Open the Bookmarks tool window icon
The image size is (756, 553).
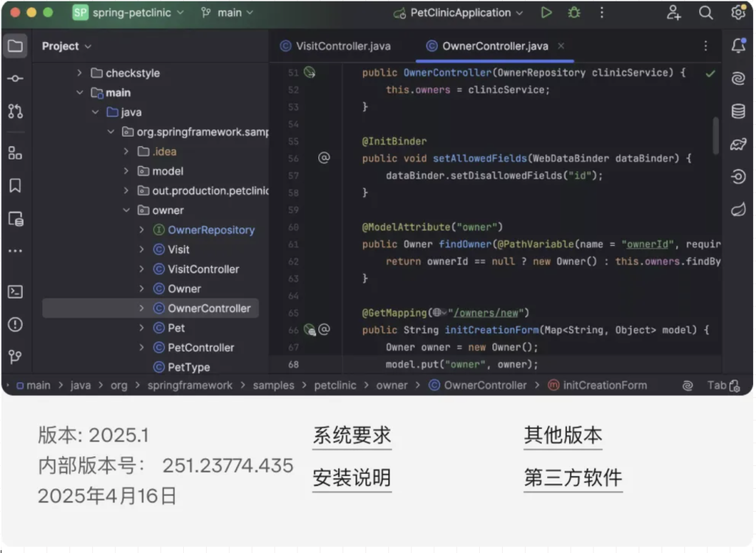point(16,185)
